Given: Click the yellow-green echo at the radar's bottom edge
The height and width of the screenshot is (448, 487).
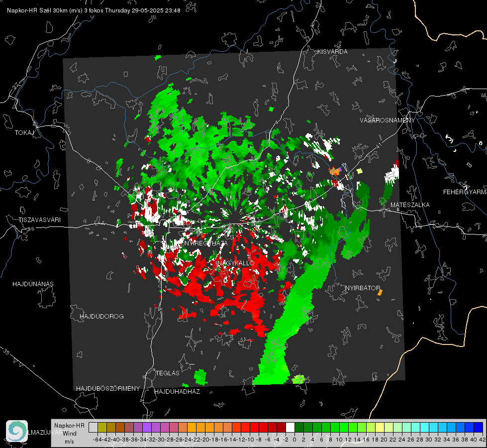Looking at the screenshot, I should (299, 379).
